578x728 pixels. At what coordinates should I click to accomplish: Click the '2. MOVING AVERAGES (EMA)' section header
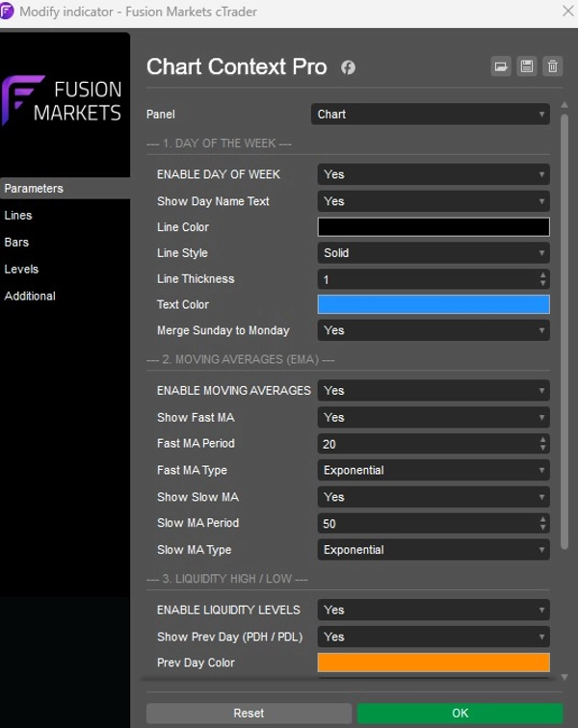[241, 359]
